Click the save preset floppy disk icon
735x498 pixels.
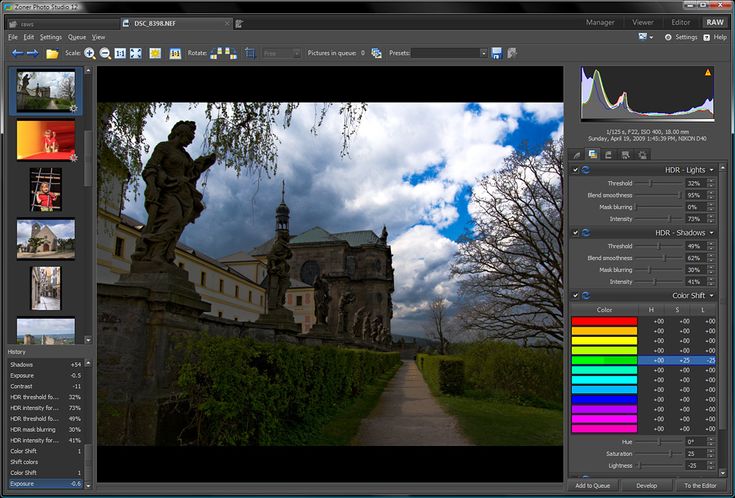[x=497, y=53]
